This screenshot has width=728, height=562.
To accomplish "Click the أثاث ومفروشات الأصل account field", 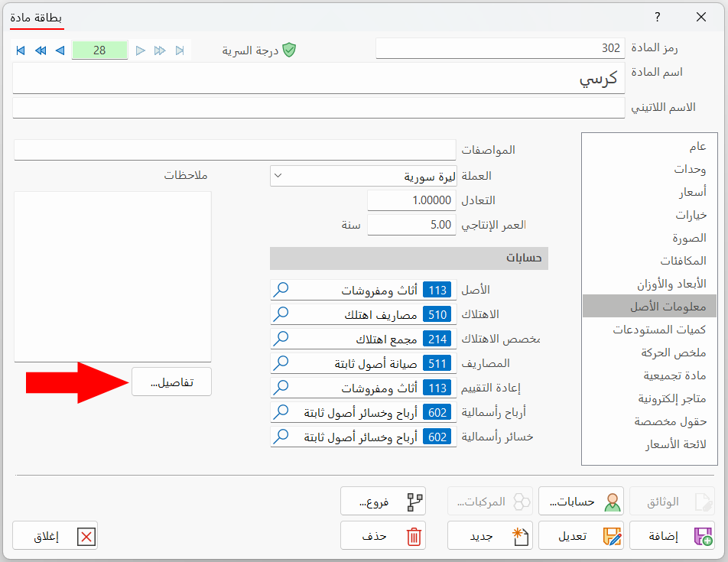I will coord(363,290).
